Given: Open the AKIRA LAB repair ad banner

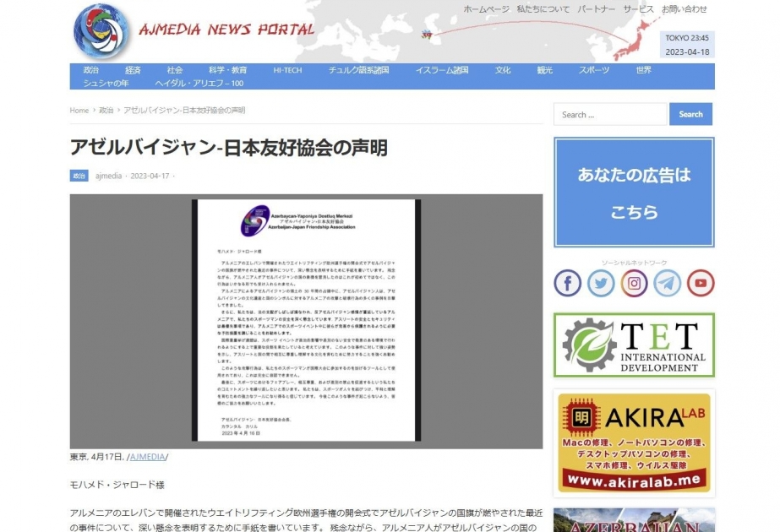Looking at the screenshot, I should (x=635, y=443).
